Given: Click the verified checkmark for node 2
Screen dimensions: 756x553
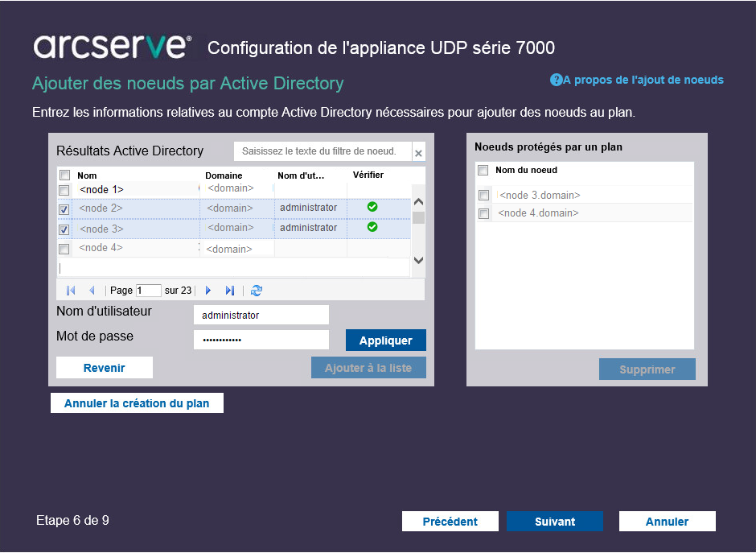Looking at the screenshot, I should (372, 207).
